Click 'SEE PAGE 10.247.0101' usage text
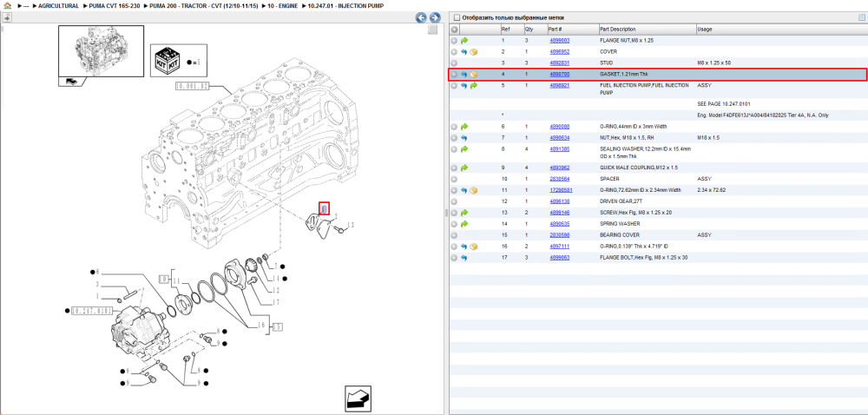 [x=724, y=103]
